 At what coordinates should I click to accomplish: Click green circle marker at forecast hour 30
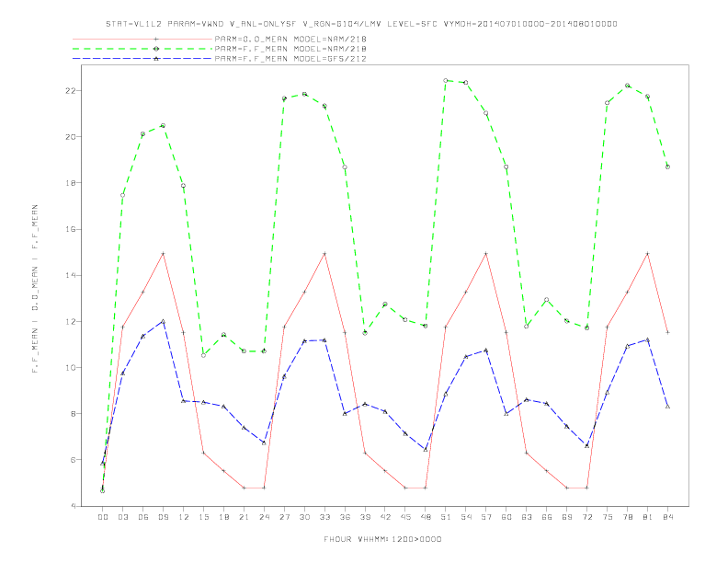[x=304, y=95]
